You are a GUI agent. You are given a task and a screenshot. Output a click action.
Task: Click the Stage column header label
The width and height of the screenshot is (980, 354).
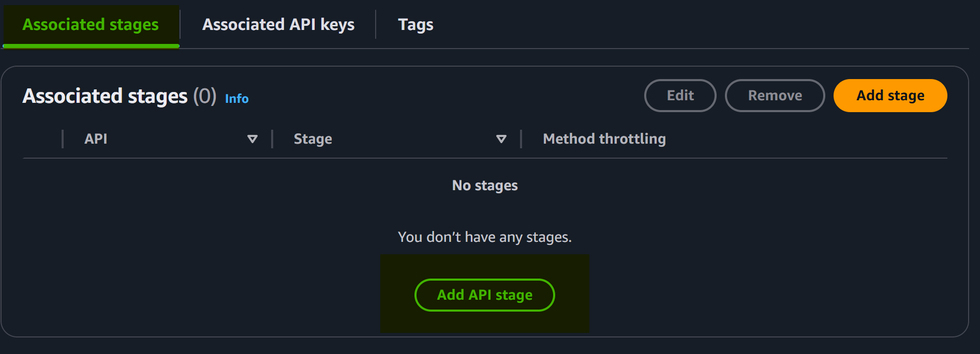[313, 139]
